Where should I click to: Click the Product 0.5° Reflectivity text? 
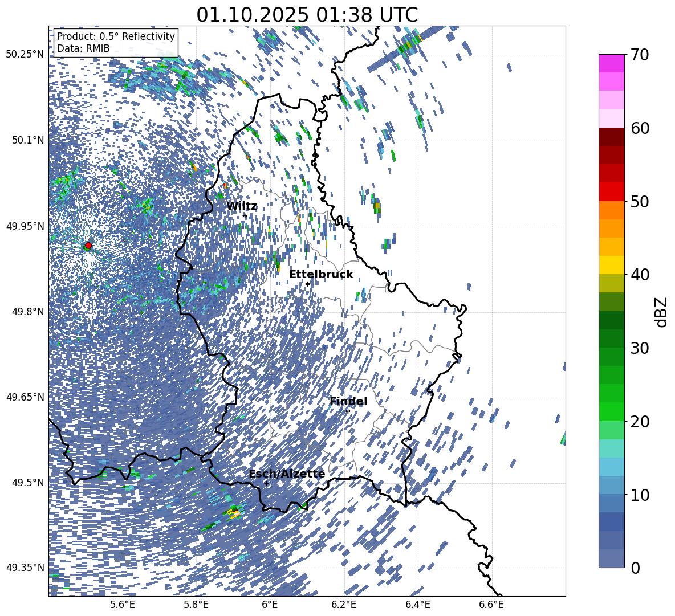click(116, 36)
